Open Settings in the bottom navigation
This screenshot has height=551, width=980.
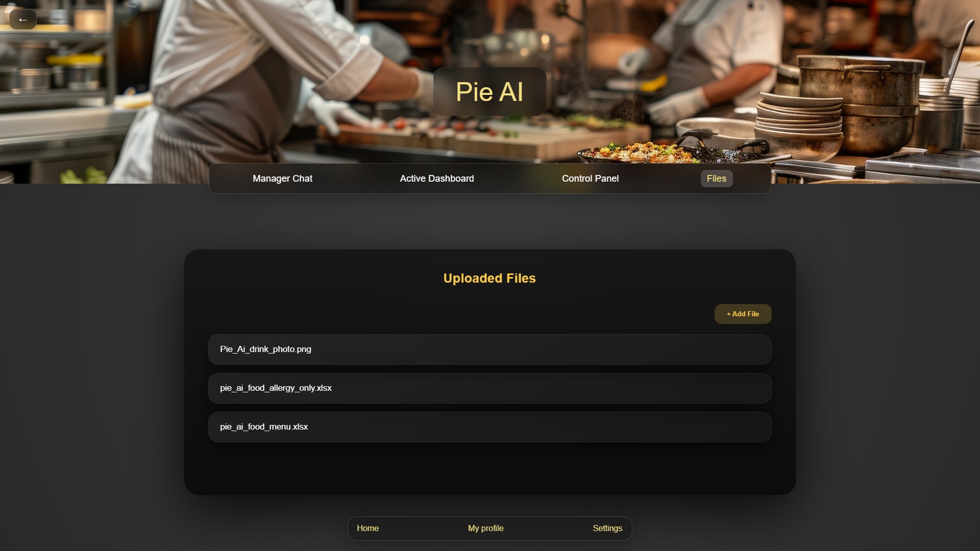tap(607, 528)
